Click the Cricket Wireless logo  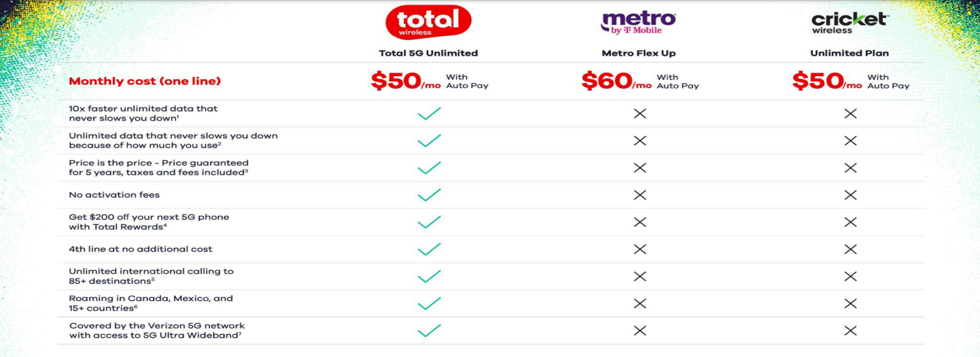coord(849,22)
